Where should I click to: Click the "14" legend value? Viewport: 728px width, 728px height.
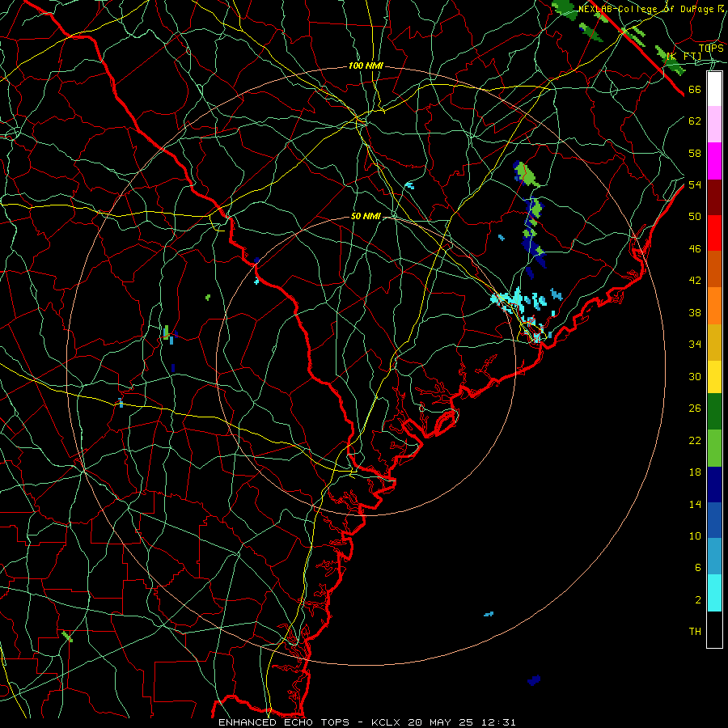[x=695, y=504]
